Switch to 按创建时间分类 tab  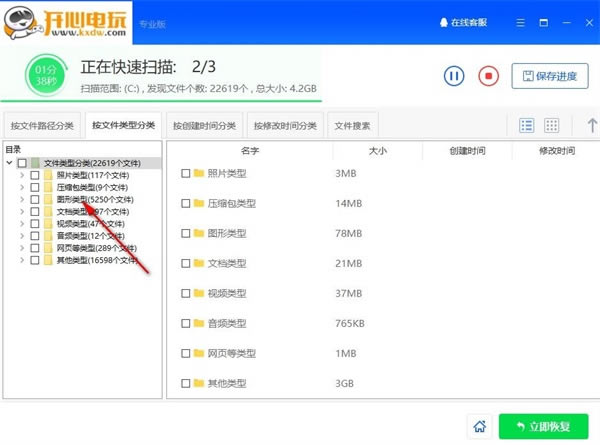click(x=204, y=126)
